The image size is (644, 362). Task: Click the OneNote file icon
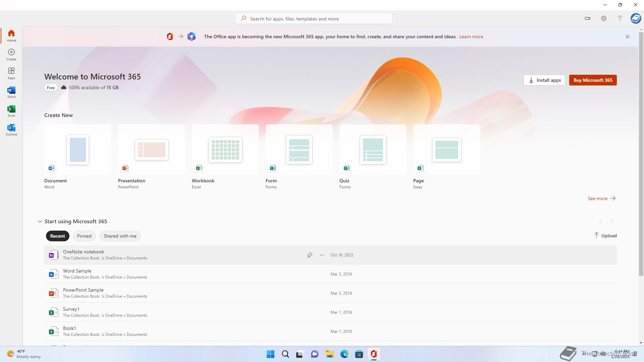53,255
